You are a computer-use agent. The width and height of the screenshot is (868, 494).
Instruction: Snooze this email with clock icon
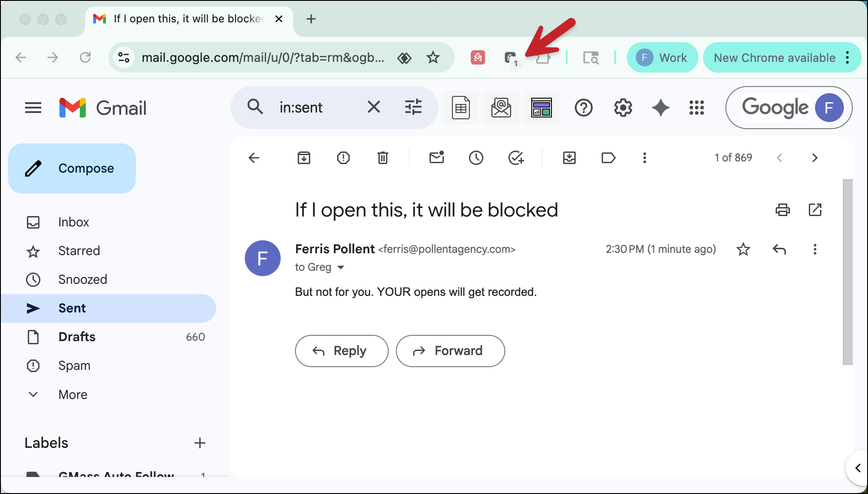(476, 158)
